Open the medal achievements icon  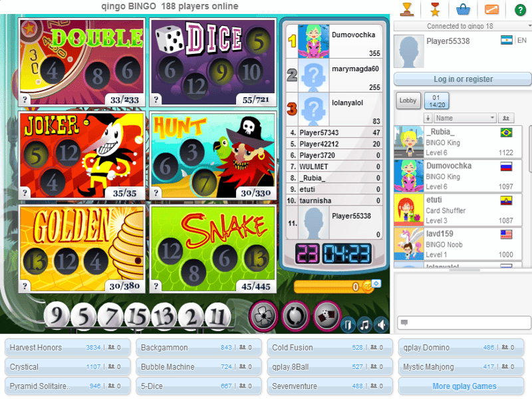435,9
